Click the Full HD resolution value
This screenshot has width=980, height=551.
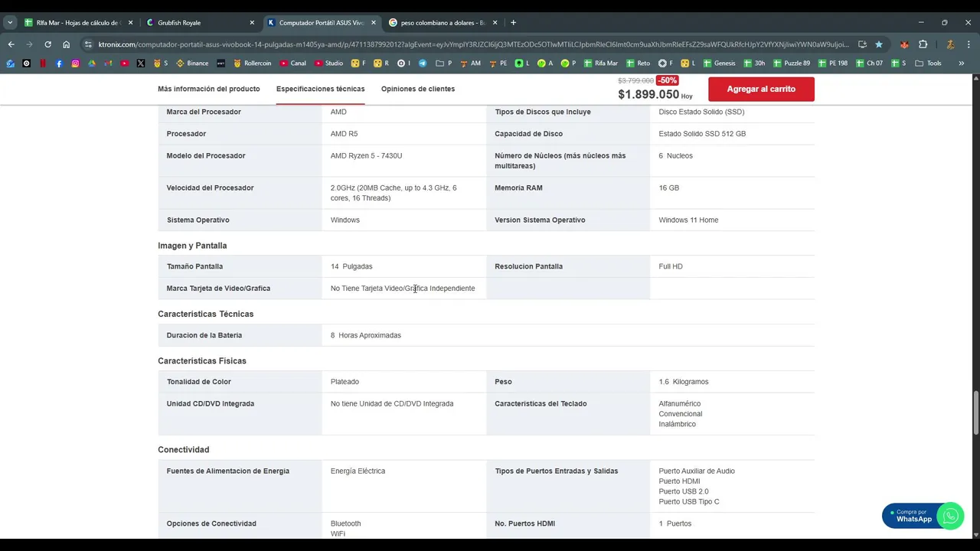coord(671,266)
